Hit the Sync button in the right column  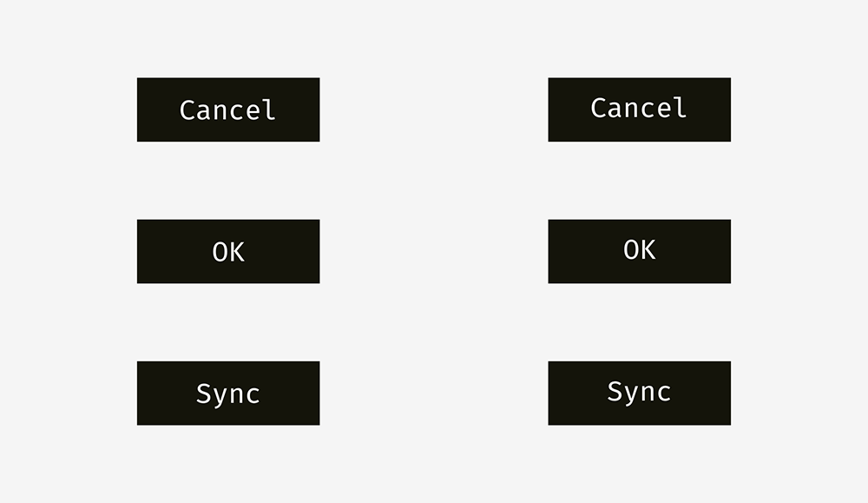pos(640,394)
